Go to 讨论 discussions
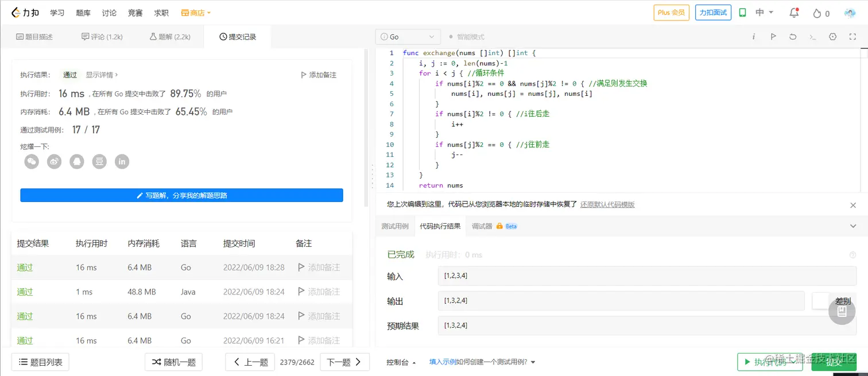Screen dimensions: 868x376 point(109,13)
